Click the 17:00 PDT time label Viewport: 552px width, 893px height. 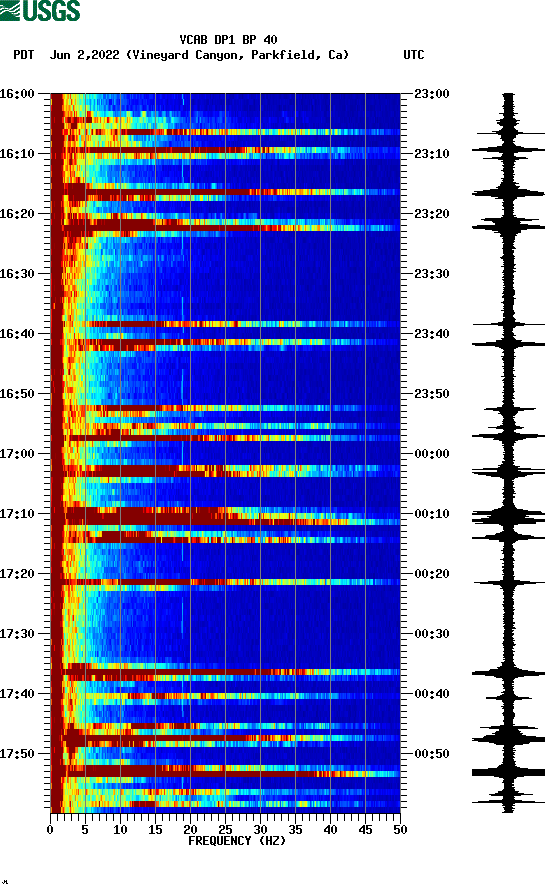17,454
